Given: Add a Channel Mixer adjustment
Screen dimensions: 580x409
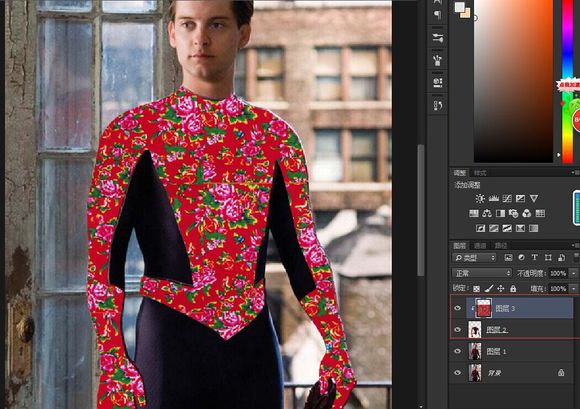Looking at the screenshot, I should coord(527,213).
